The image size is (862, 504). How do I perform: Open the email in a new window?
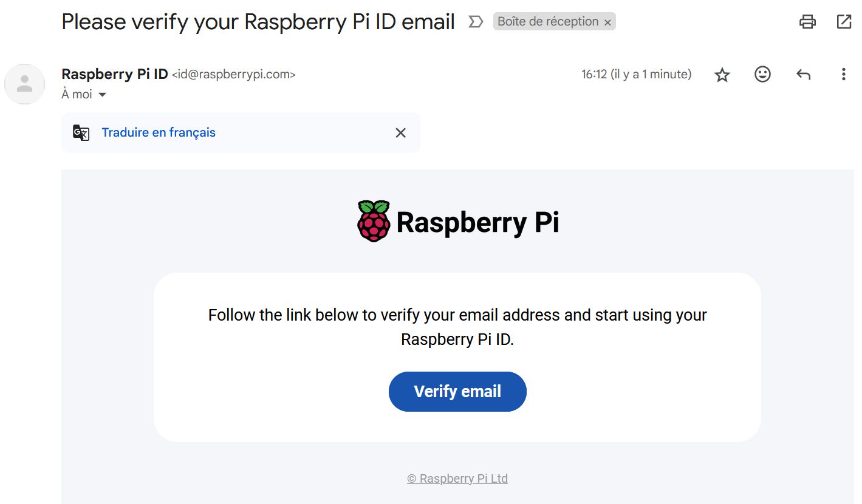click(844, 22)
